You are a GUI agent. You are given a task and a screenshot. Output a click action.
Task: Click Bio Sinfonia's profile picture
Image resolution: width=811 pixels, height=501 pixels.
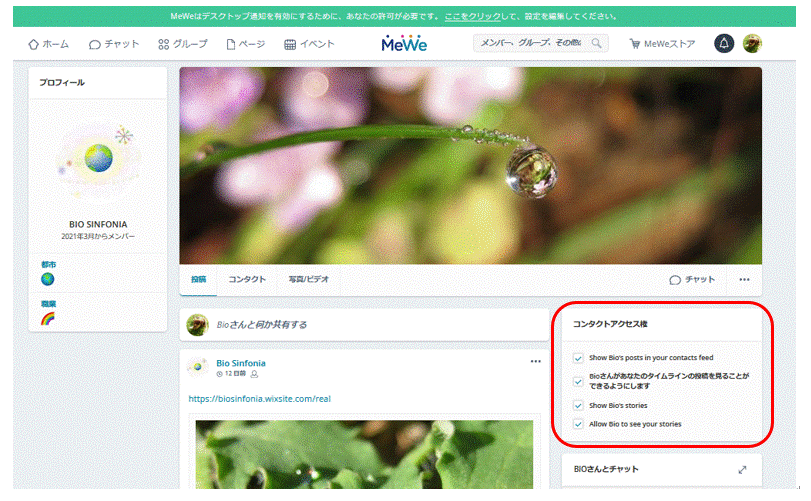pos(98,158)
